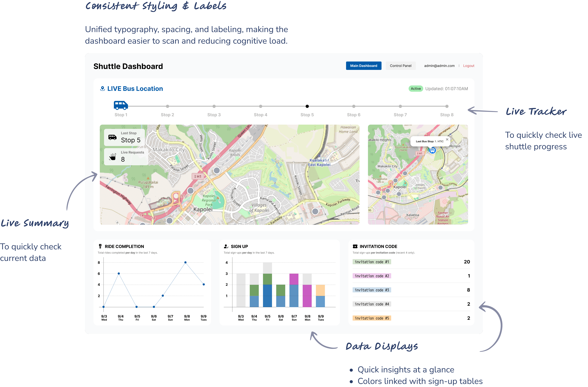
Task: Click the hand icon in Live Requests card
Action: [113, 157]
